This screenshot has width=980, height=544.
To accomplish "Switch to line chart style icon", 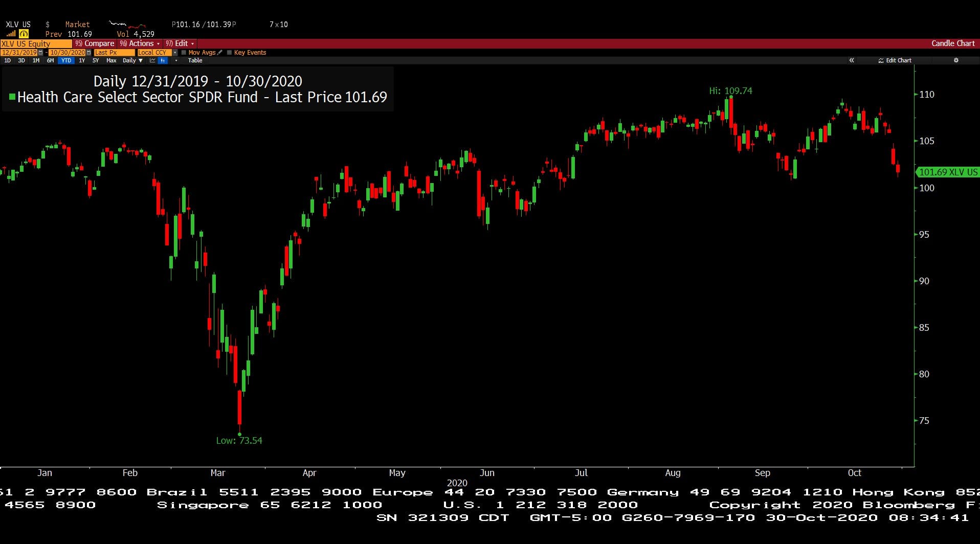I will coord(152,60).
